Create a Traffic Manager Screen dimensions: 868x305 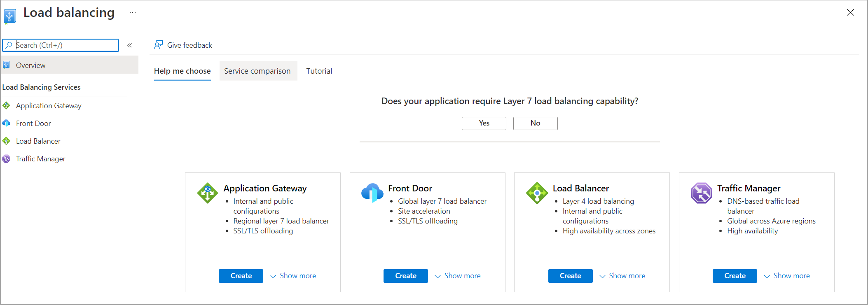[x=735, y=276]
